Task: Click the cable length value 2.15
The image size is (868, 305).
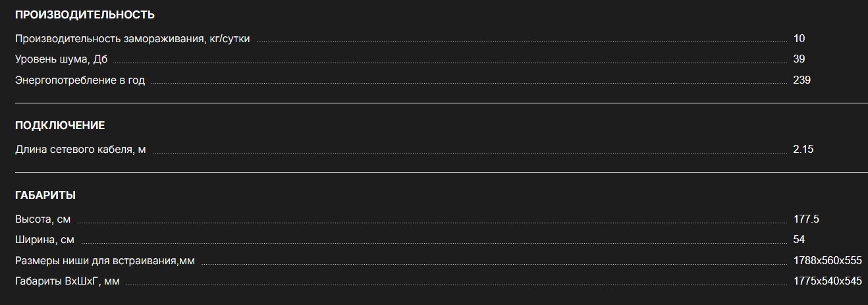Action: click(803, 150)
